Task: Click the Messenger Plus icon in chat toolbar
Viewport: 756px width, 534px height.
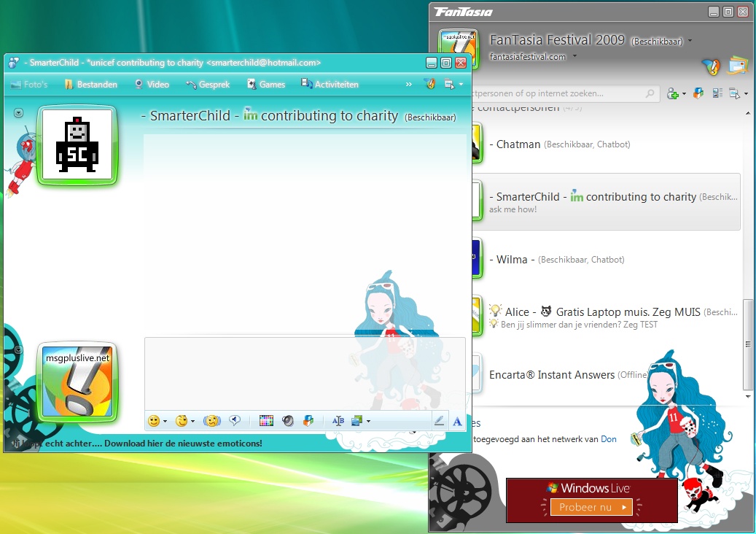Action: (x=429, y=84)
